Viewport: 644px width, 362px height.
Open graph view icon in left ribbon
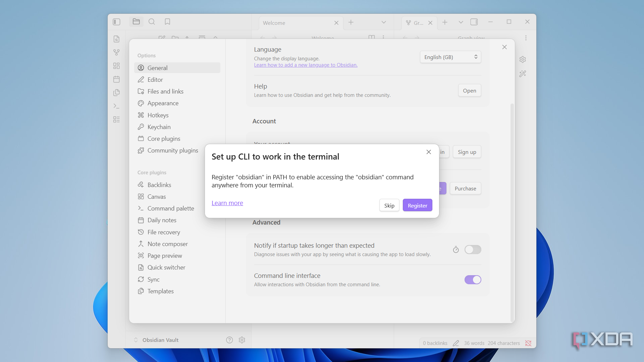pos(116,52)
